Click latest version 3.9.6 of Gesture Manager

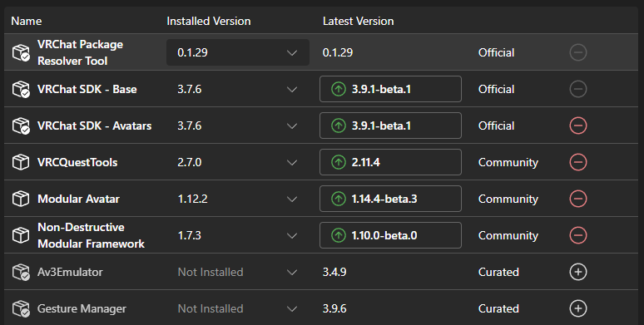(334, 308)
